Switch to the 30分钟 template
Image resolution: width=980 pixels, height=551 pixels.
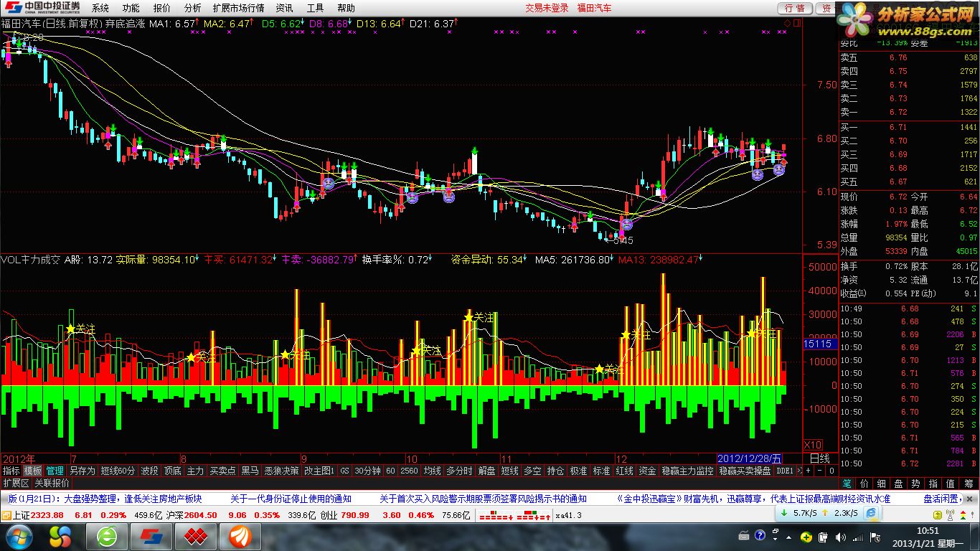pos(367,471)
